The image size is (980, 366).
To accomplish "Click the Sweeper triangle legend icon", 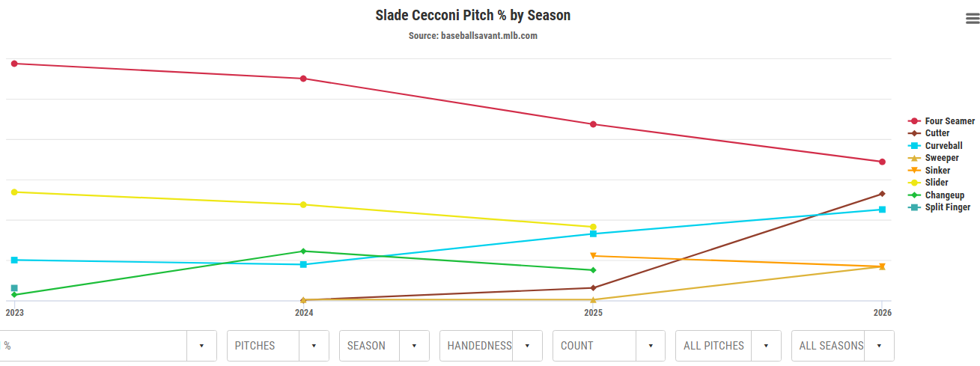I will point(913,158).
